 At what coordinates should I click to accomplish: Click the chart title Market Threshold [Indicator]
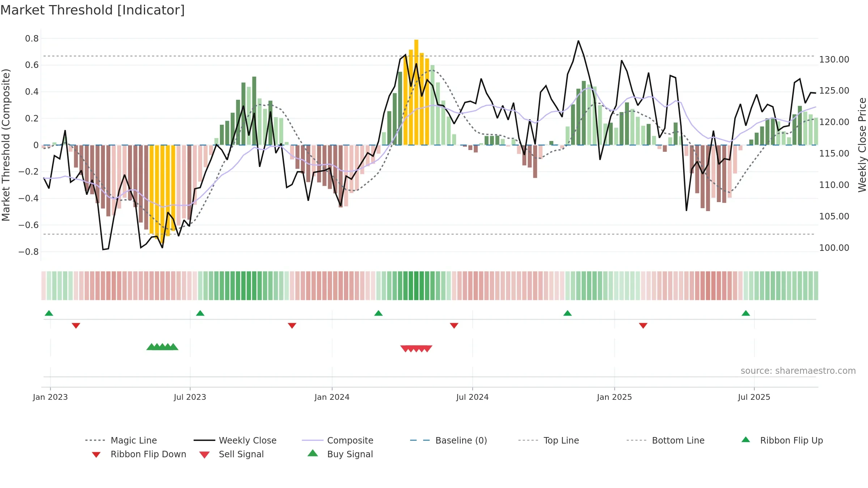pos(93,10)
